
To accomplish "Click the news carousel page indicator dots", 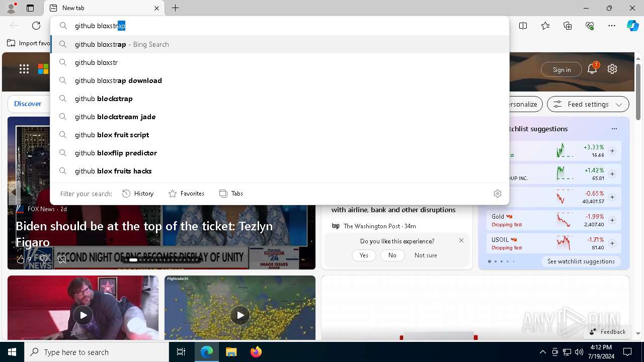I will (162, 260).
